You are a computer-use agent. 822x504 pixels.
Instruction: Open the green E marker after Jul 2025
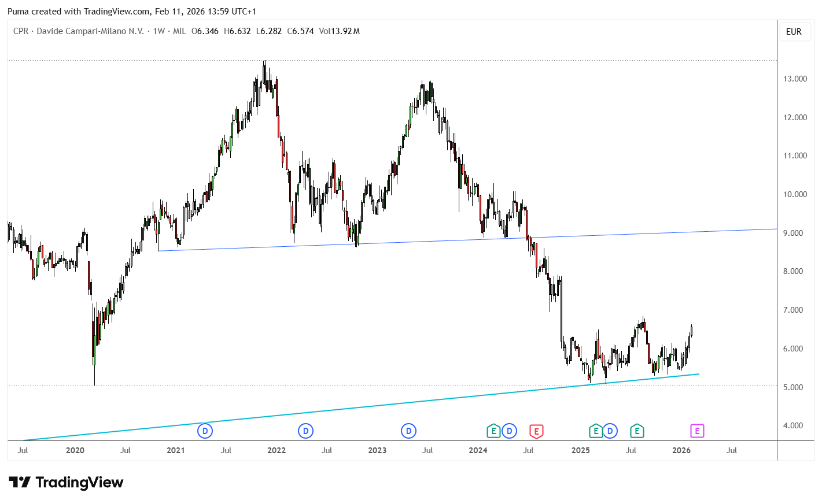(637, 431)
